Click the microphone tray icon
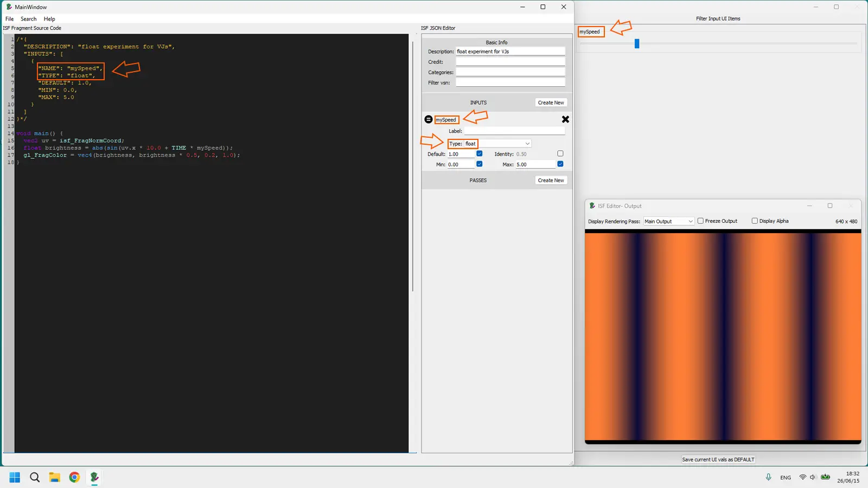This screenshot has width=868, height=488. coord(768,477)
